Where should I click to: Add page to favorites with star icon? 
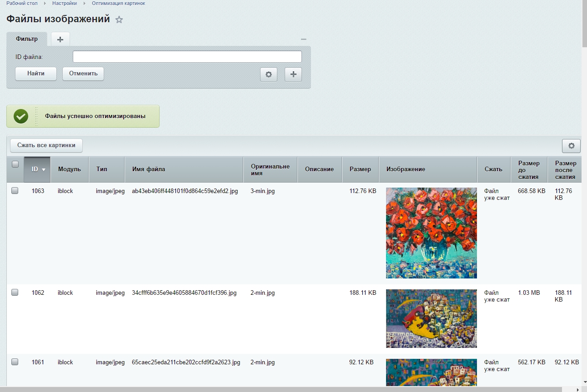pos(119,20)
